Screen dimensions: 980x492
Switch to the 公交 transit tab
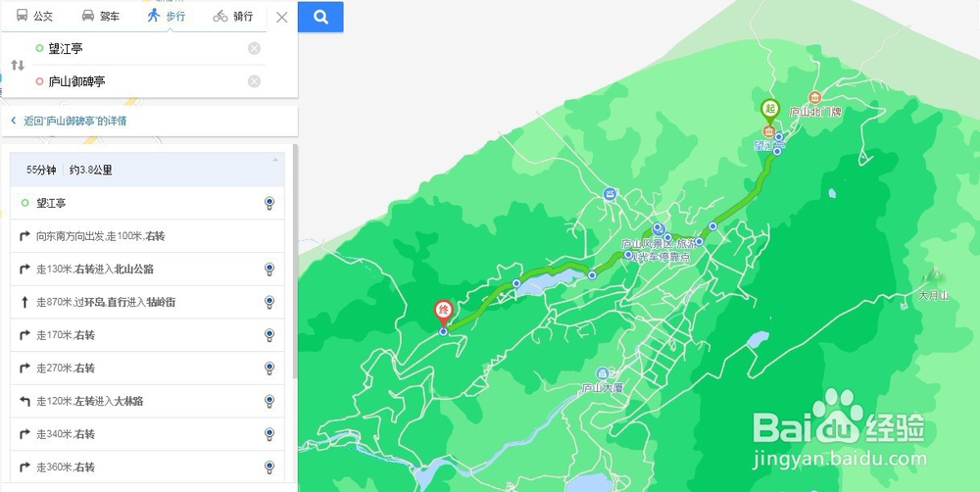tap(34, 17)
